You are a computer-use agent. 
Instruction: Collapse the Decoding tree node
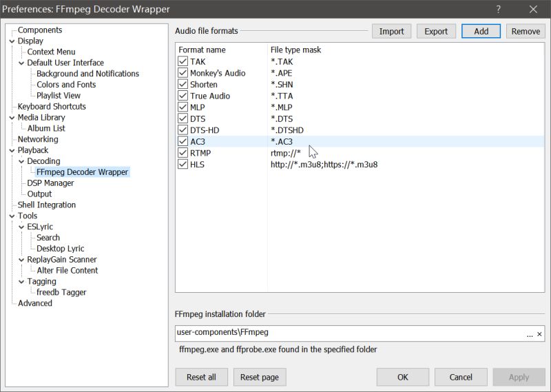tap(21, 161)
